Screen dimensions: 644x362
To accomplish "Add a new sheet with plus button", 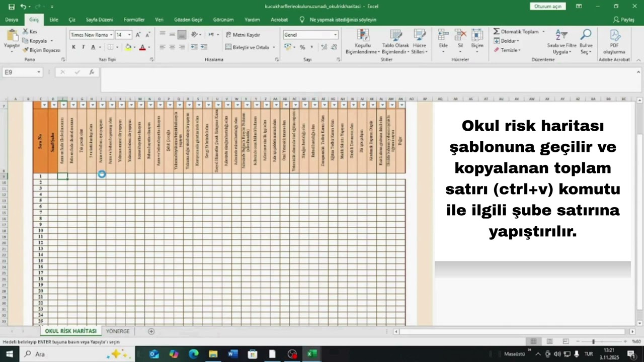I will coord(151,331).
